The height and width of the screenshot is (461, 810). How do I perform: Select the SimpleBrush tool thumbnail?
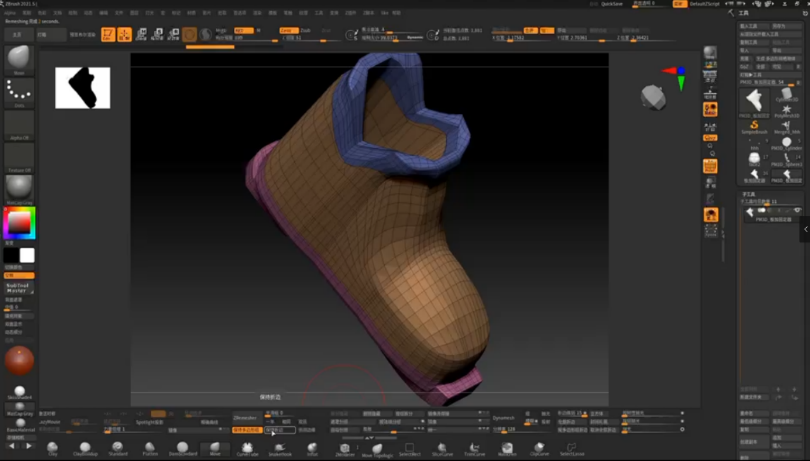(x=754, y=125)
